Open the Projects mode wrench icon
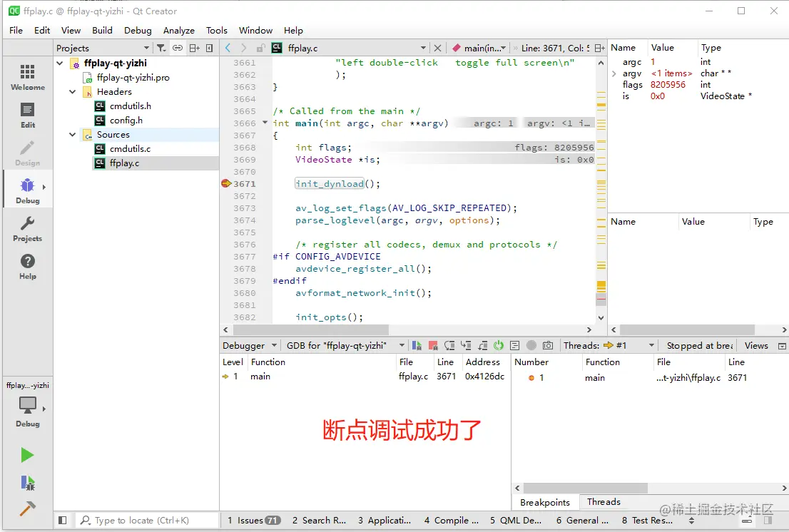Screen dimensions: 789x532 [x=28, y=229]
